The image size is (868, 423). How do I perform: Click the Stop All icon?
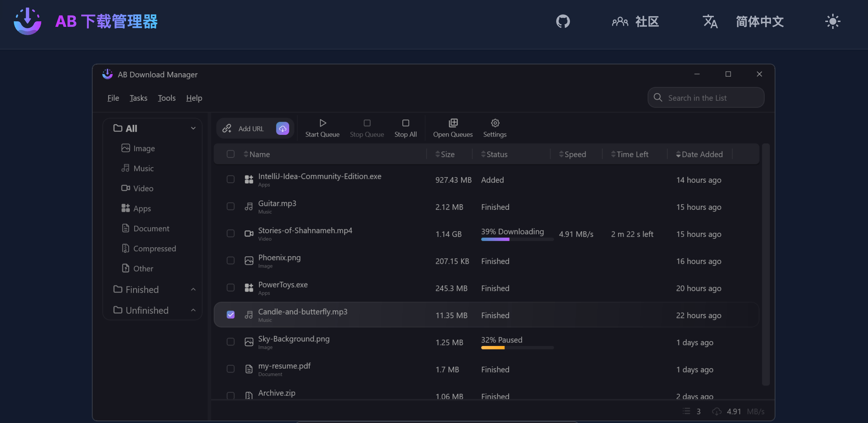405,123
